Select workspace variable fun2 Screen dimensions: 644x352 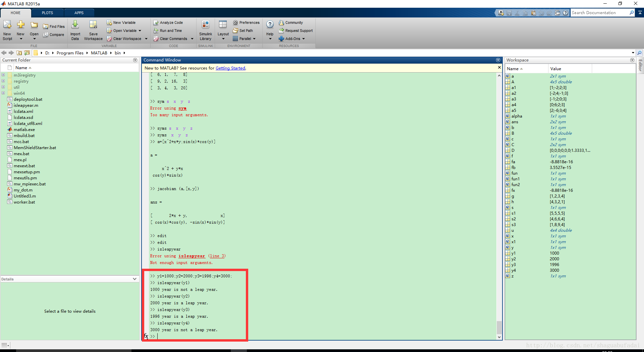point(516,184)
